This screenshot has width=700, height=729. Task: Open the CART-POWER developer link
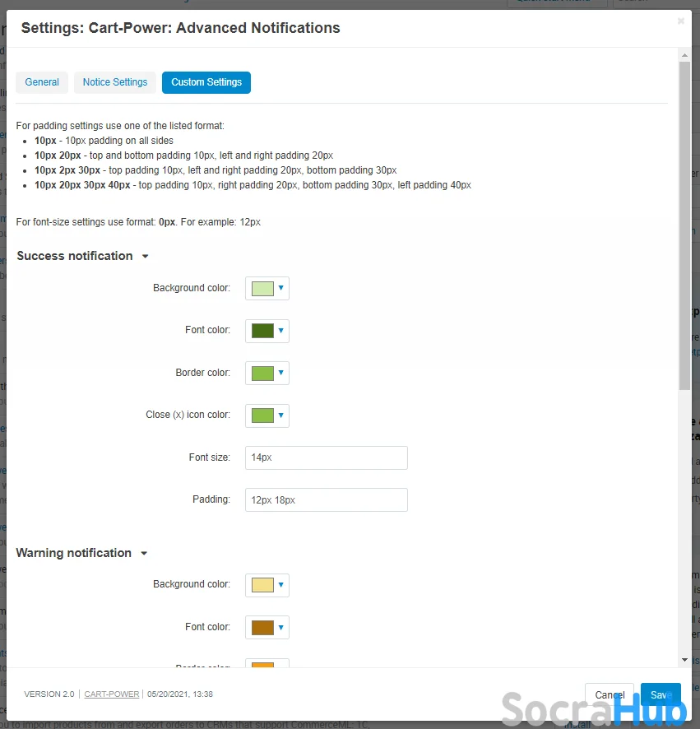[x=112, y=694]
